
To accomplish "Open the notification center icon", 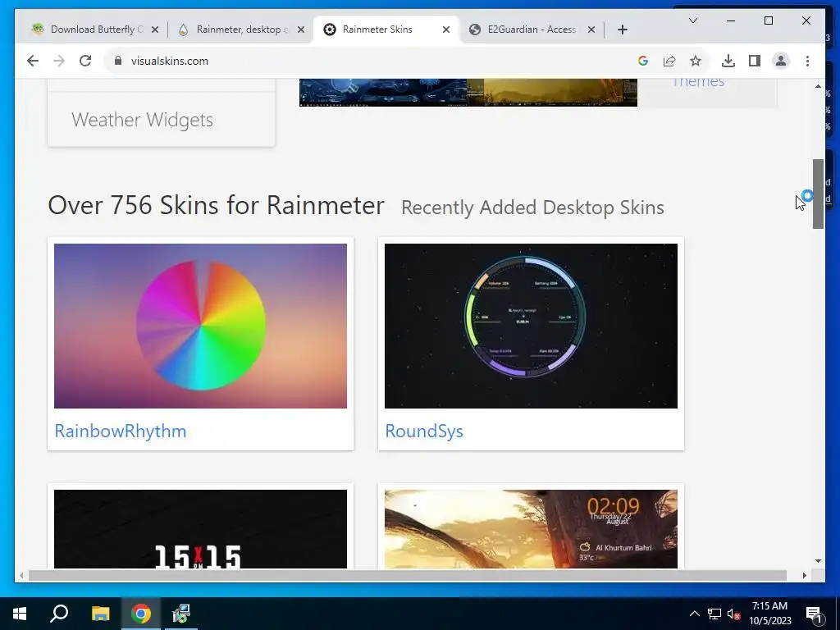I will coord(814,614).
